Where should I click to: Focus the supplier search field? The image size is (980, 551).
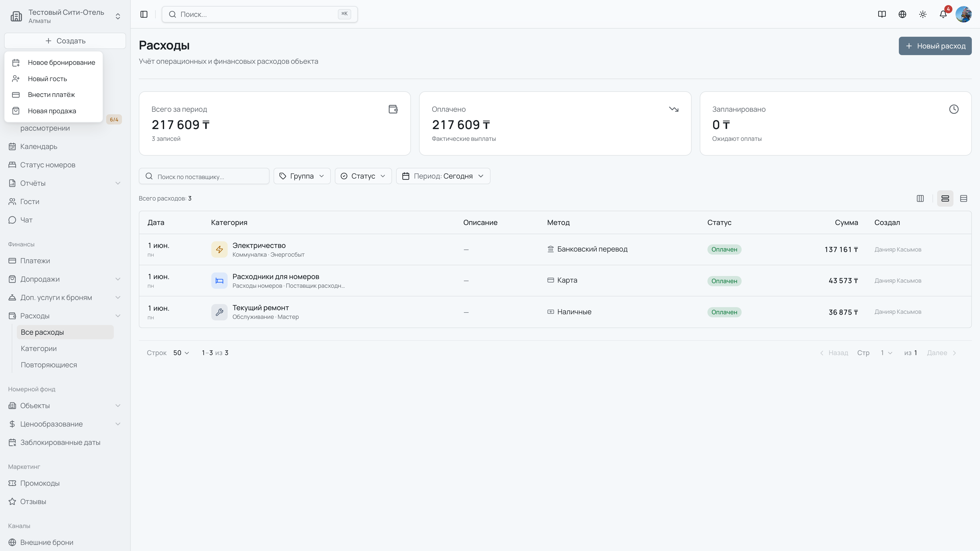[x=204, y=176]
